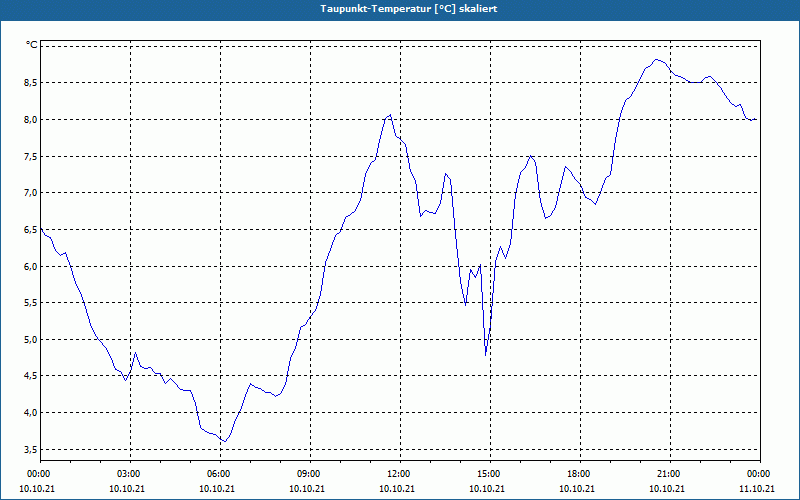Select the 10.10.21 date under 12:00

click(396, 489)
